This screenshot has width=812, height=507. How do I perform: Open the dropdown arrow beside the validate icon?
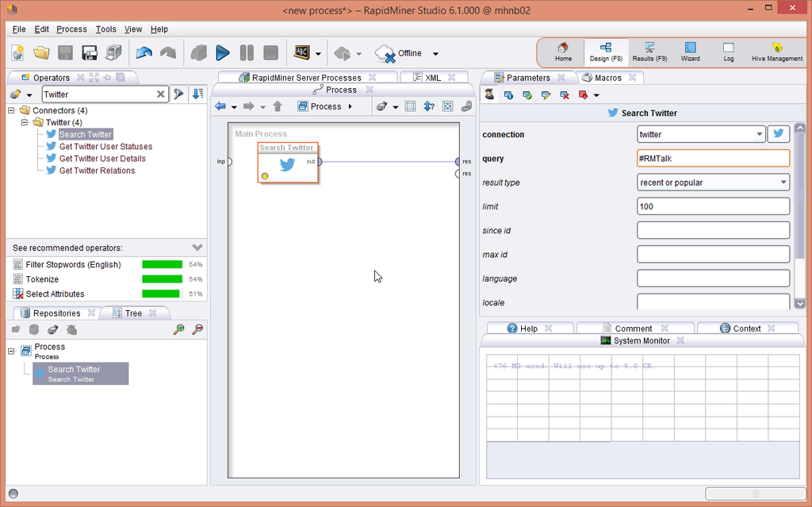pyautogui.click(x=318, y=53)
